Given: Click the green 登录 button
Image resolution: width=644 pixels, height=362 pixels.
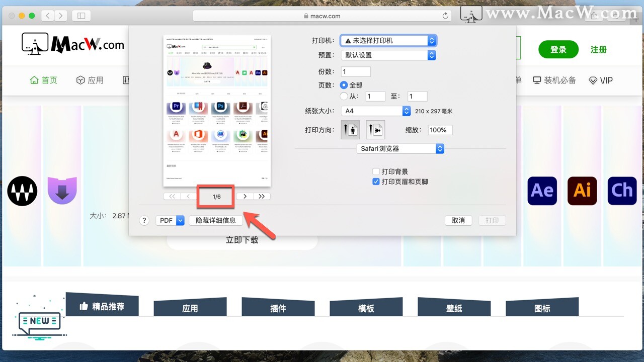Looking at the screenshot, I should tap(558, 49).
